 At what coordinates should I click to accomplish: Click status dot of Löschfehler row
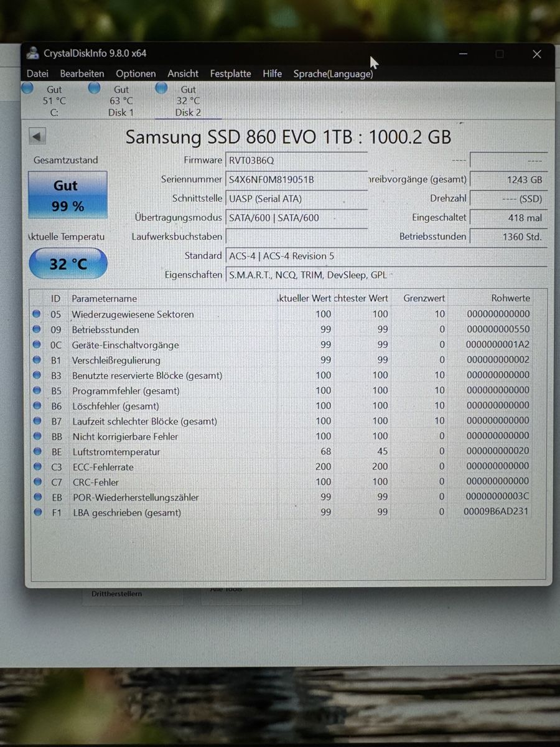pyautogui.click(x=37, y=405)
